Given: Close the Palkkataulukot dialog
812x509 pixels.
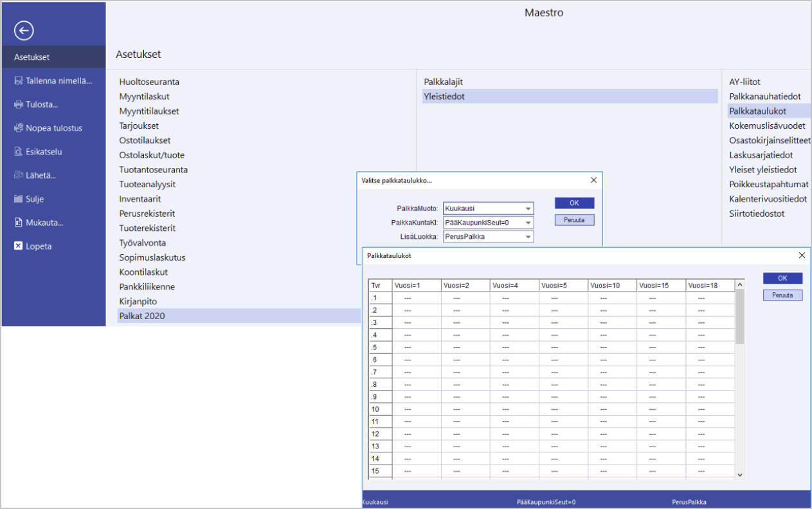Looking at the screenshot, I should coord(802,255).
